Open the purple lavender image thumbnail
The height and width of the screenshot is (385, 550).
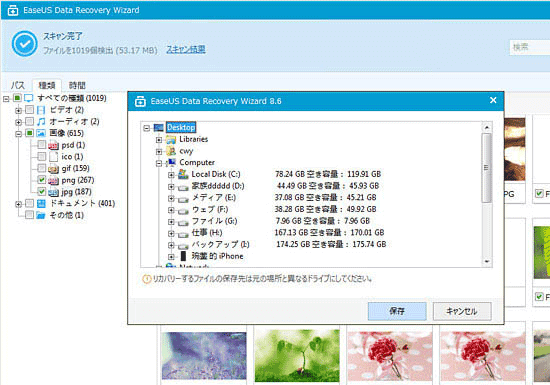pos(204,356)
